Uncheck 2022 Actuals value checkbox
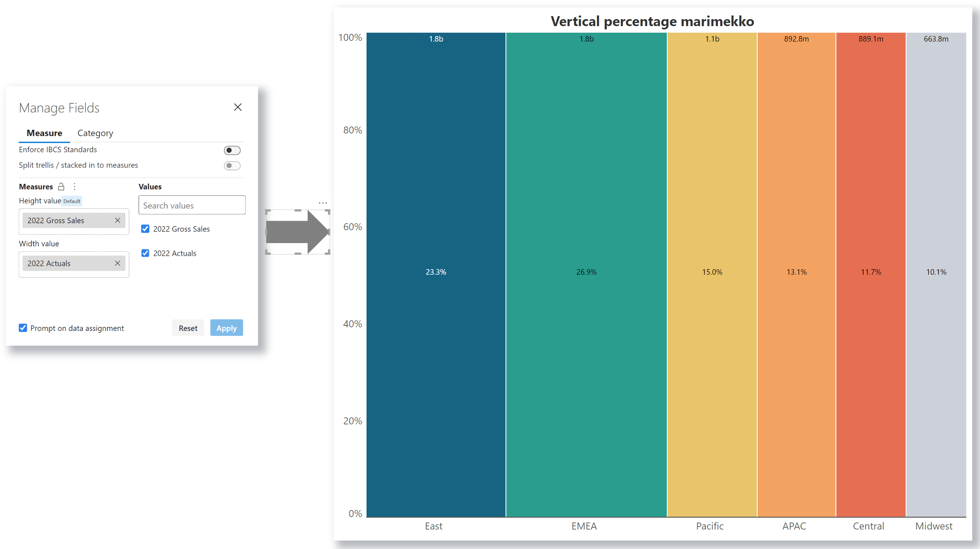This screenshot has height=549, width=980. click(x=145, y=253)
